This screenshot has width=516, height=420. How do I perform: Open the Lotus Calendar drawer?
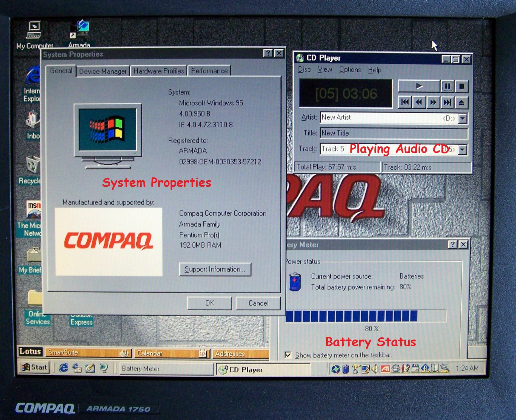click(x=172, y=354)
